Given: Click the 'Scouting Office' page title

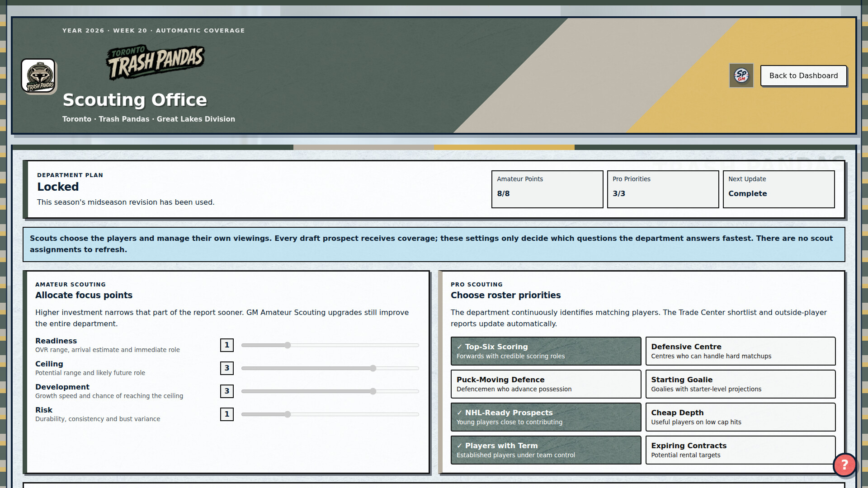Looking at the screenshot, I should coord(135,100).
